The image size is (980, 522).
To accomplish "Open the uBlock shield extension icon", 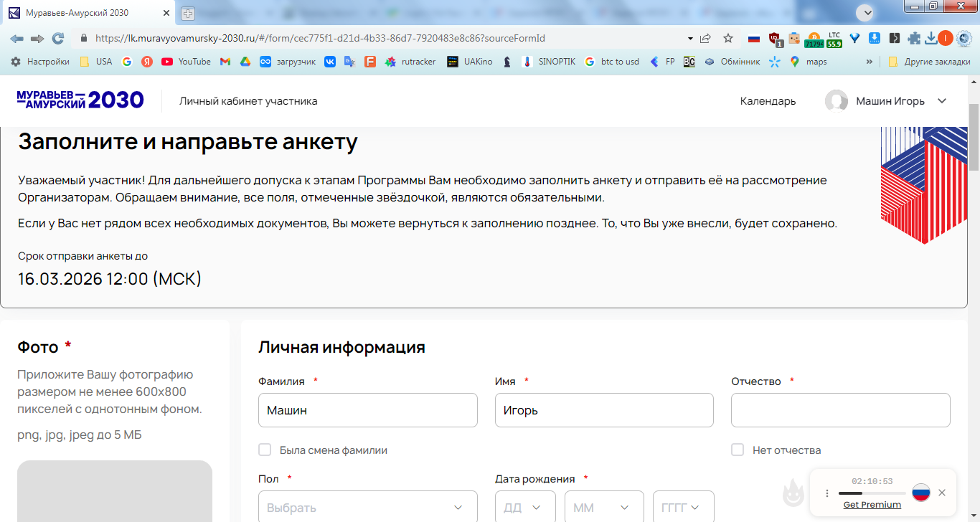I will coord(775,39).
